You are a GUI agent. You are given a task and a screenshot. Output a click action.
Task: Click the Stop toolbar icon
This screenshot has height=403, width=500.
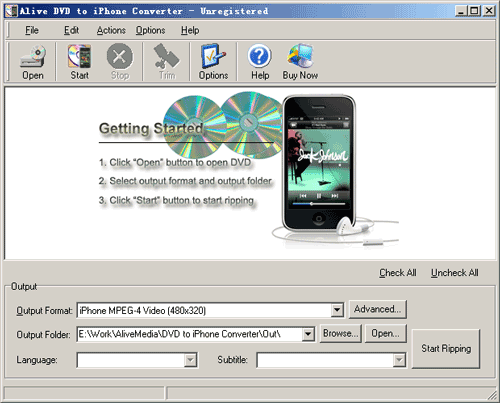coord(120,56)
